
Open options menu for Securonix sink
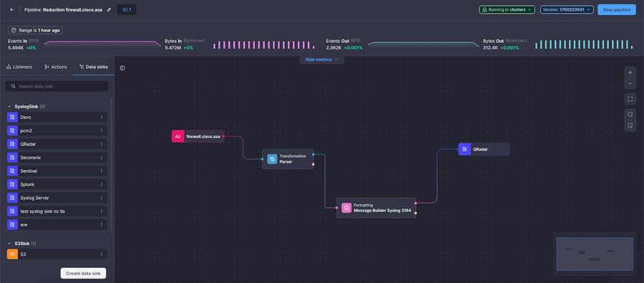[x=102, y=158]
